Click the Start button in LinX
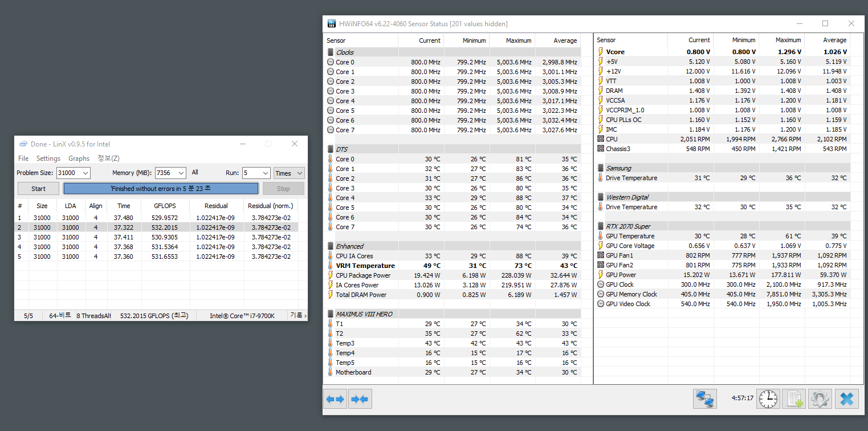This screenshot has width=868, height=431. (x=38, y=189)
